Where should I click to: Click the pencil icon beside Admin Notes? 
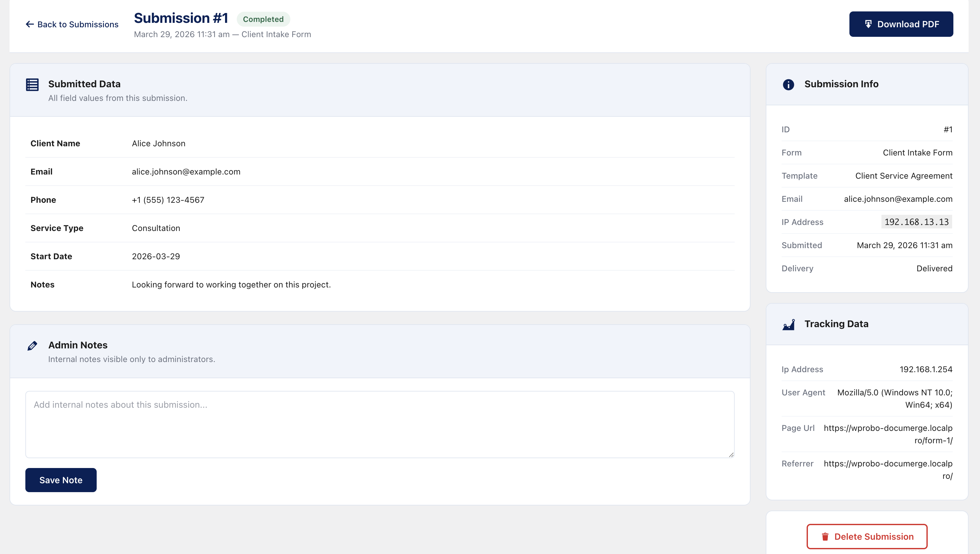32,345
